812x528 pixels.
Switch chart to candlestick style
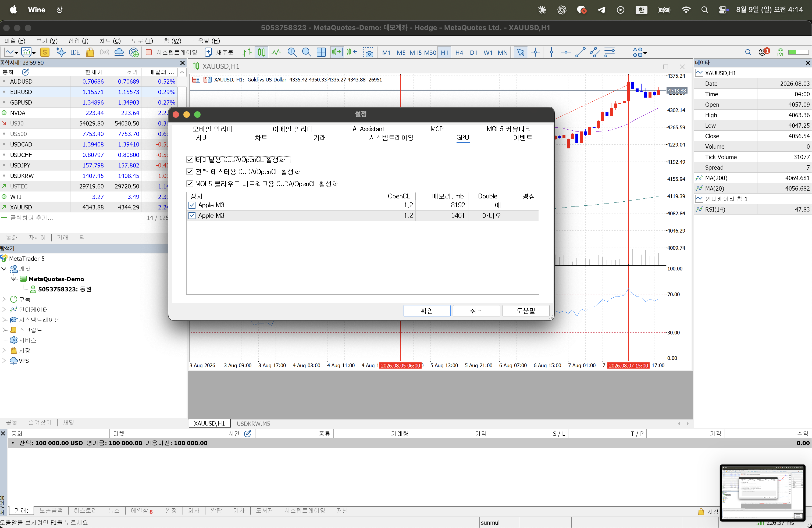coord(262,52)
